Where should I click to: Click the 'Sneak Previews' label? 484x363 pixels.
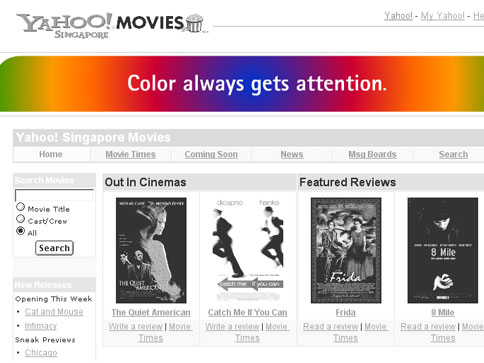tap(45, 340)
